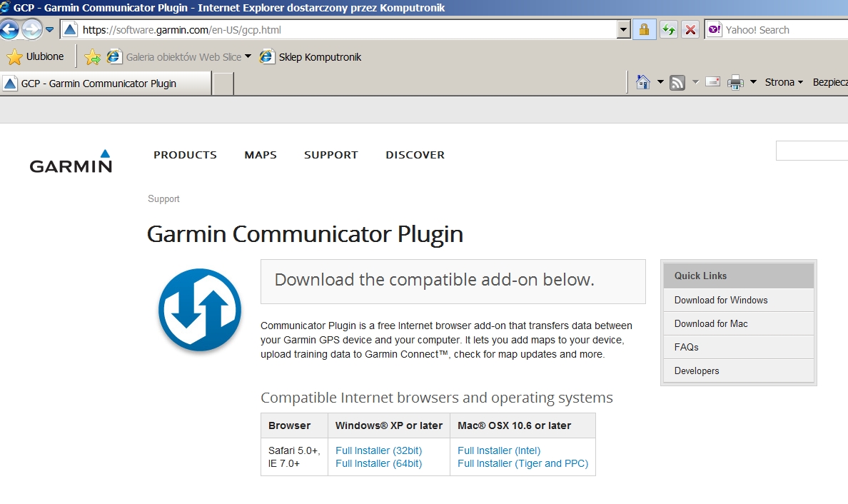The height and width of the screenshot is (504, 848).
Task: Open Sklep Komputronik favorite
Action: pos(311,57)
